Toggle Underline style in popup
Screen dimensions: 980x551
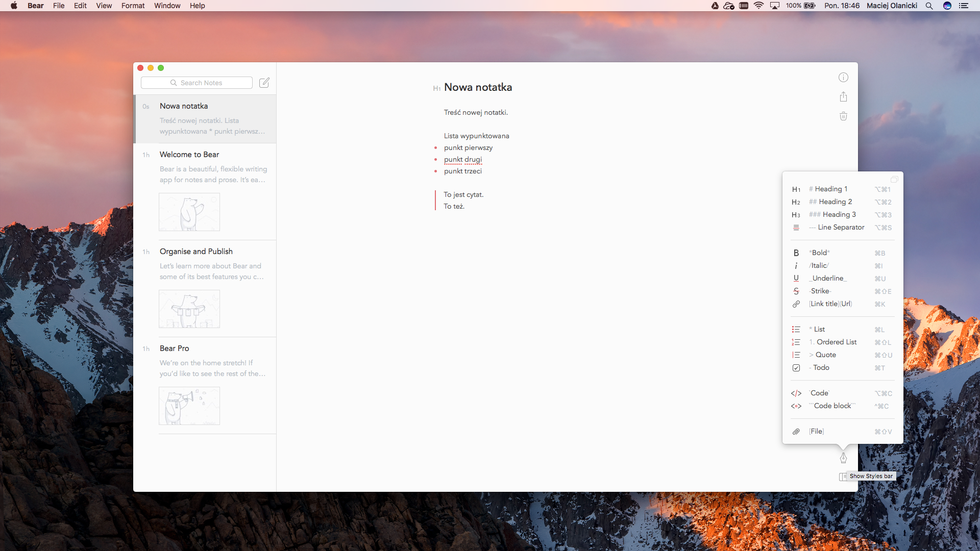(x=827, y=279)
